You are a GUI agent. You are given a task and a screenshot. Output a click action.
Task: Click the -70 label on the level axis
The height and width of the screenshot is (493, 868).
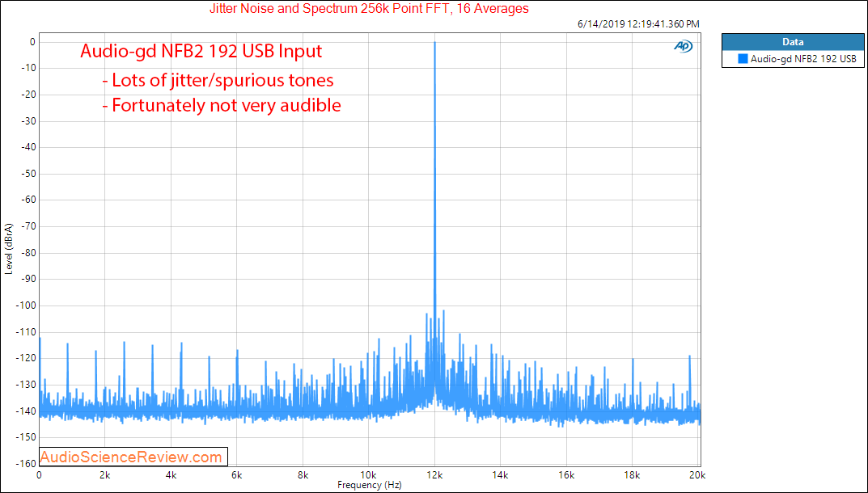point(28,226)
